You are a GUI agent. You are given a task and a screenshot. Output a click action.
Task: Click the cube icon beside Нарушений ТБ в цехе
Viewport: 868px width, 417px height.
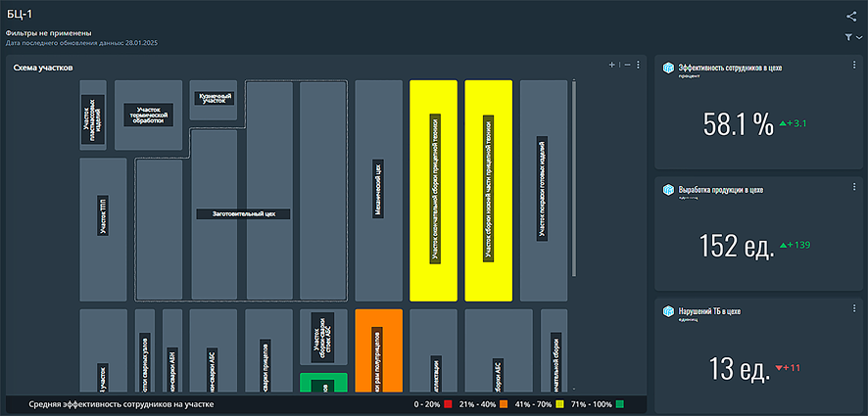click(668, 312)
